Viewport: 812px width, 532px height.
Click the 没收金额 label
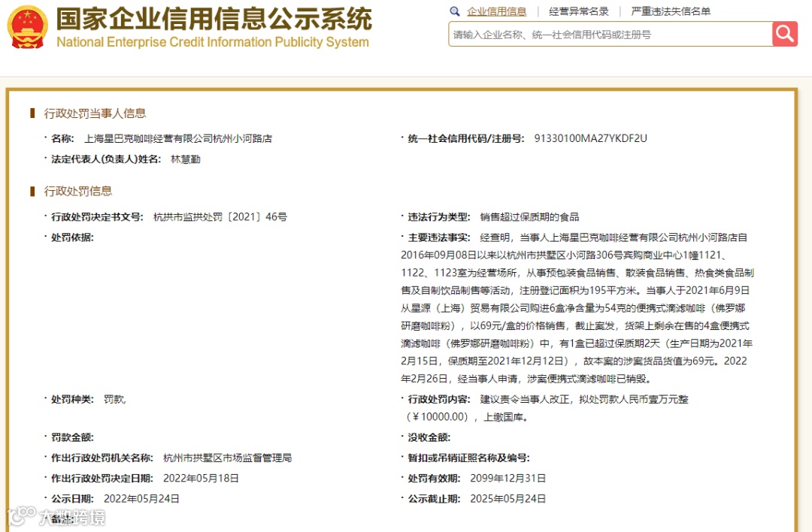click(x=429, y=437)
